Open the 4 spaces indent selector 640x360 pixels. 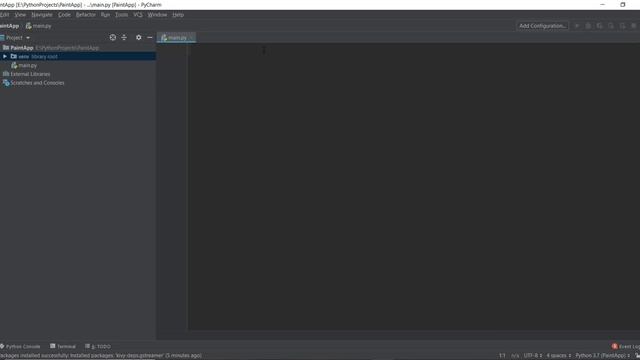pos(558,356)
